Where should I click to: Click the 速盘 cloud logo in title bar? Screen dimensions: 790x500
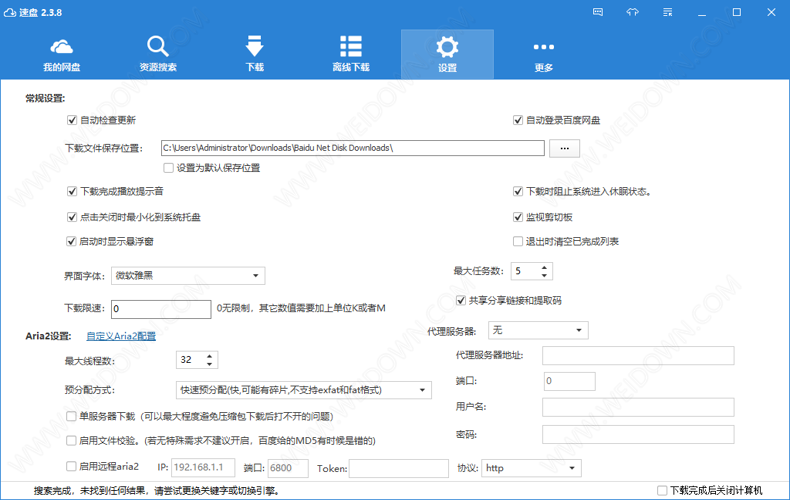pyautogui.click(x=10, y=12)
